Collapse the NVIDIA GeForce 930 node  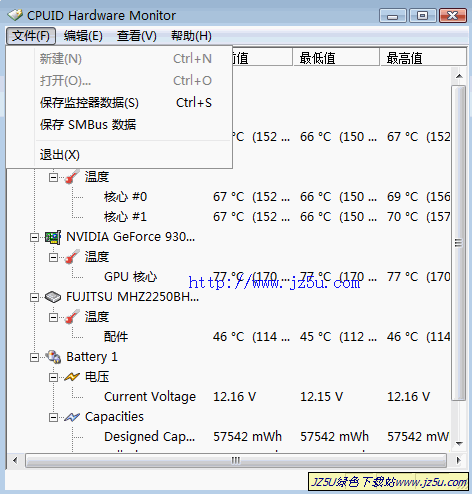pos(34,237)
